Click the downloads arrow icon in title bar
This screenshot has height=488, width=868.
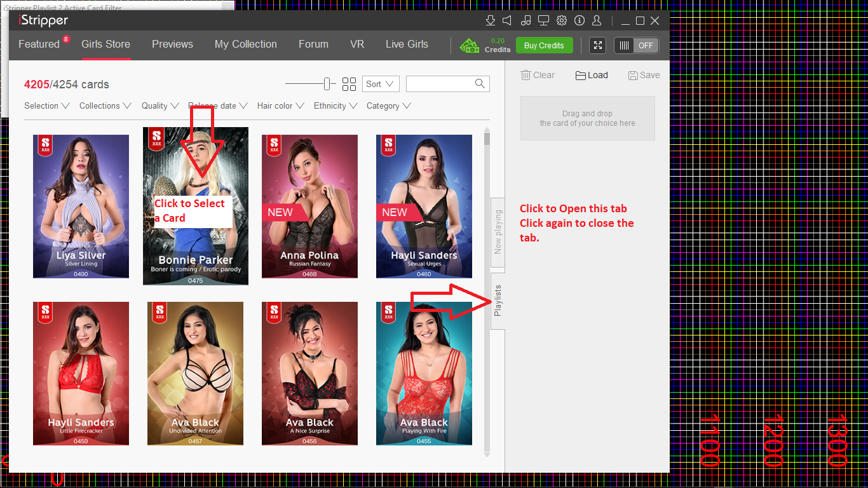click(x=490, y=20)
